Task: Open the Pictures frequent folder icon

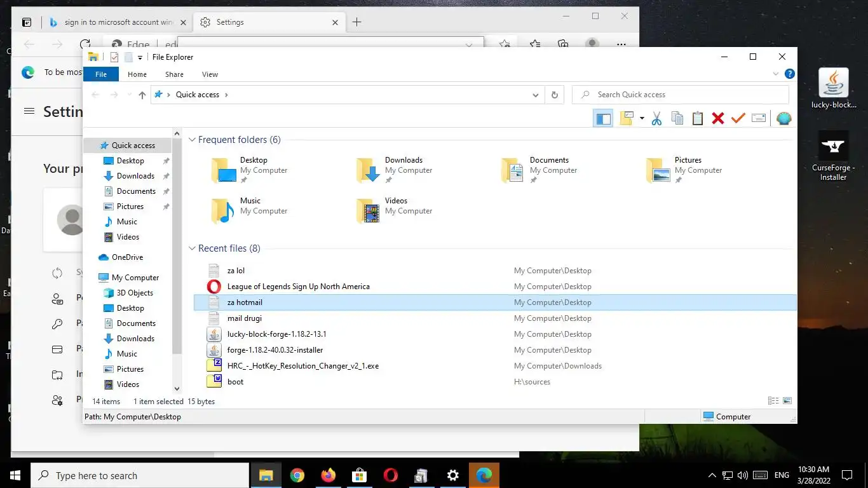Action: coord(658,170)
